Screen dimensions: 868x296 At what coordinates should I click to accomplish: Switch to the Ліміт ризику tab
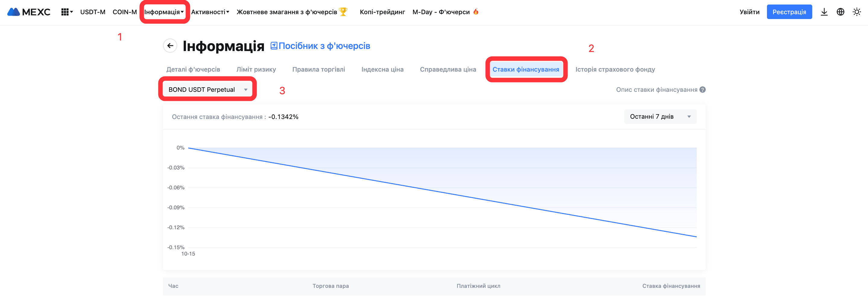point(256,69)
